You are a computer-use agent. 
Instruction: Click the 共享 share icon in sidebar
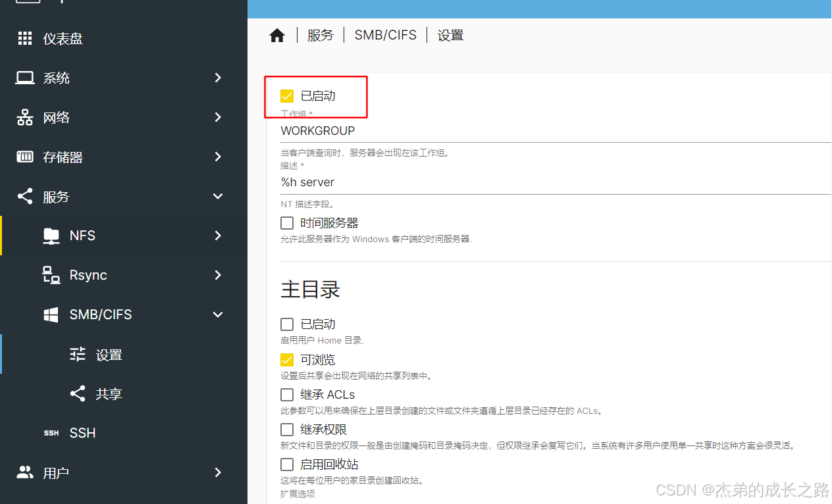coord(78,393)
